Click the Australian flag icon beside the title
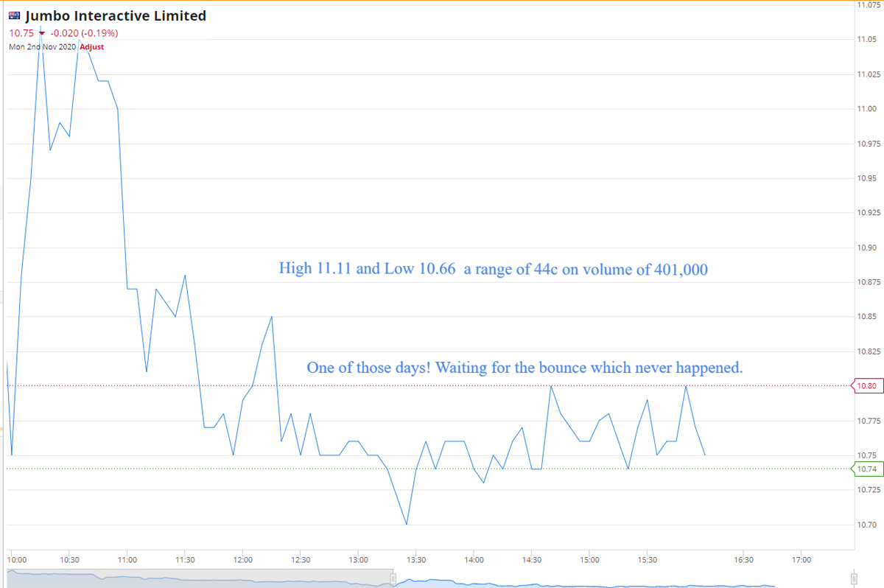Image resolution: width=884 pixels, height=588 pixels. pyautogui.click(x=14, y=15)
